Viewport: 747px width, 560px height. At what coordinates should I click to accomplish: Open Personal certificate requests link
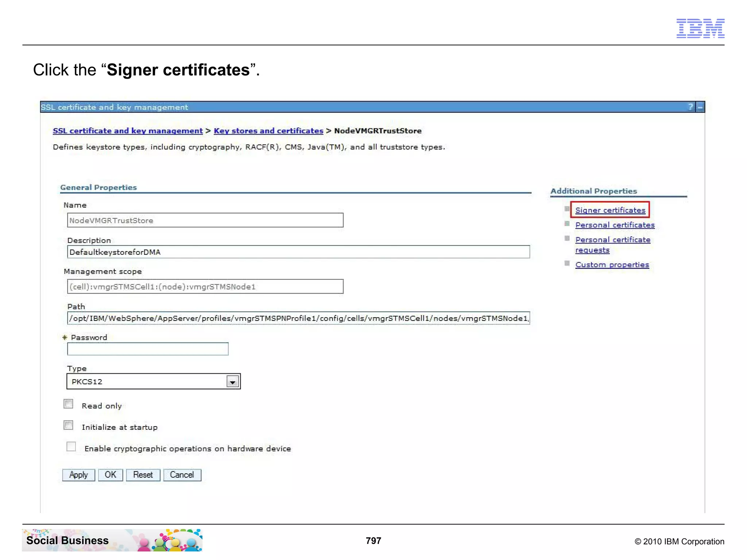coord(613,245)
